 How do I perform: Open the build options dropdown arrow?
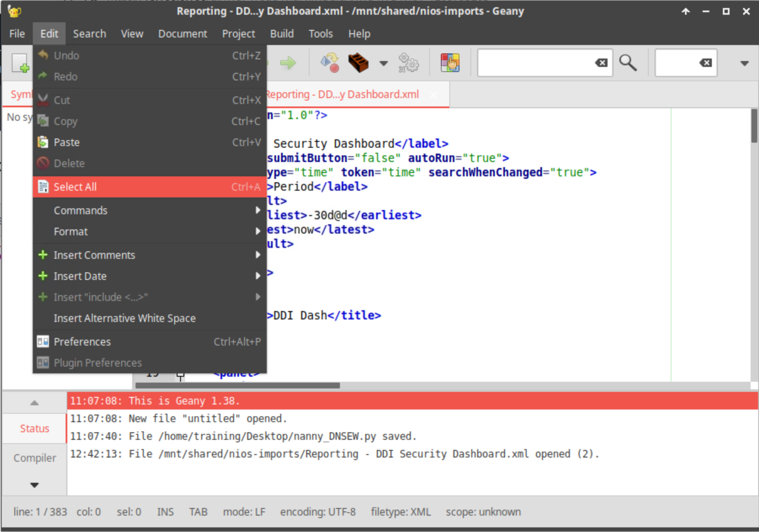coord(383,64)
